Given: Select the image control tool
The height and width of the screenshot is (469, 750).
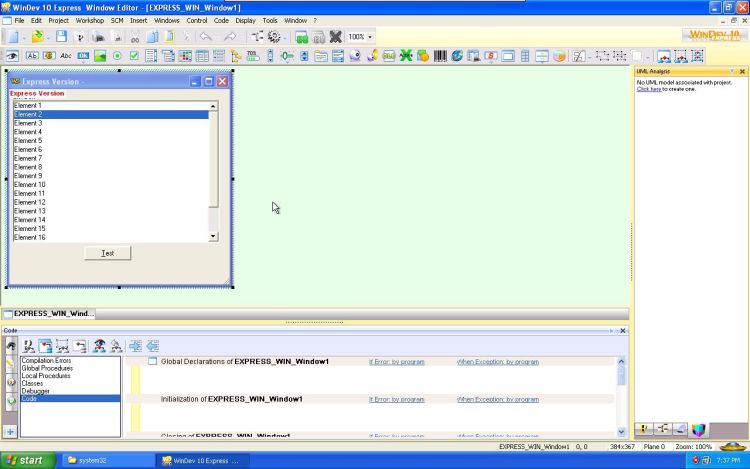Looking at the screenshot, I should pos(100,56).
